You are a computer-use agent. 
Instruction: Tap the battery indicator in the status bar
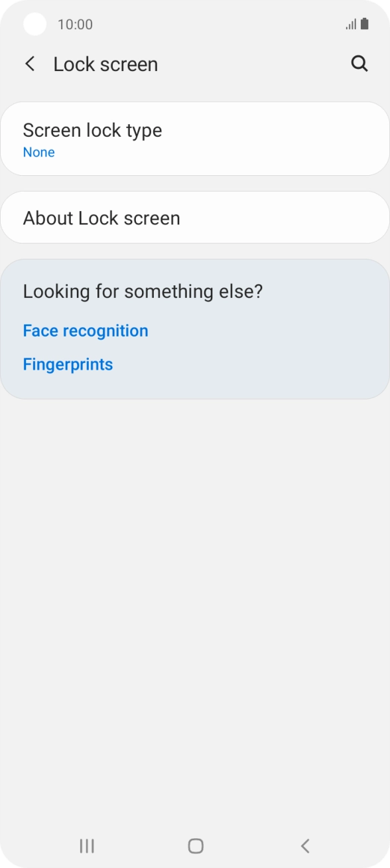point(365,23)
